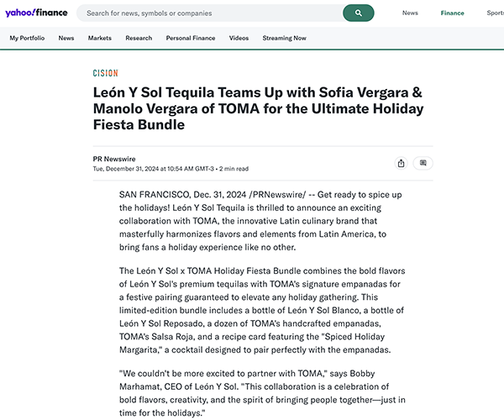The image size is (504, 420).
Task: Open the Research menu
Action: pyautogui.click(x=139, y=38)
